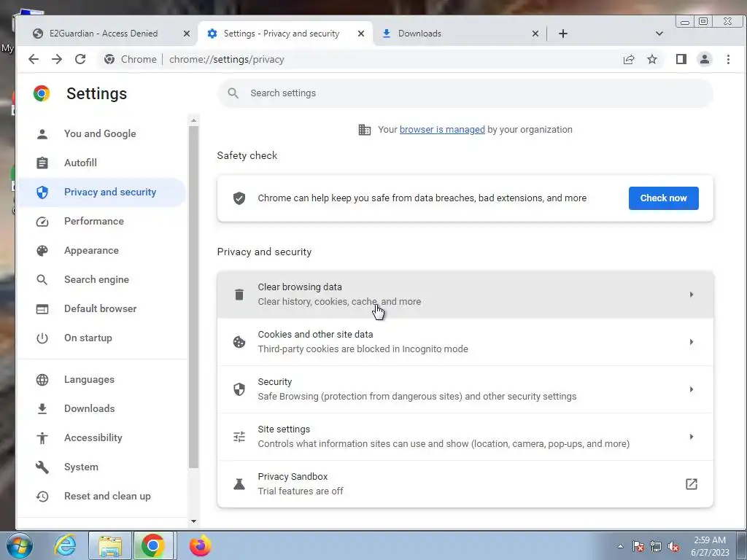The height and width of the screenshot is (560, 747).
Task: Click the person icon beside You and Google
Action: 42,134
